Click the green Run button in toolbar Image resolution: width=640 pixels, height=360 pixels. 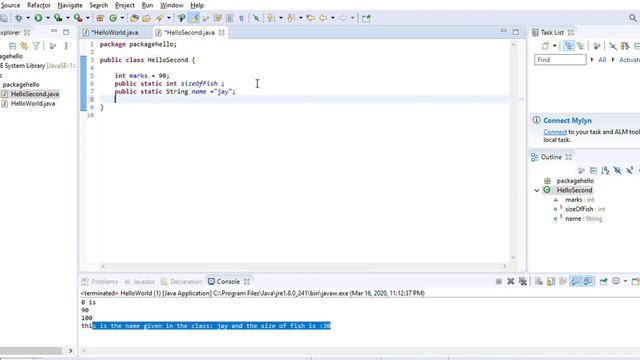[x=38, y=18]
